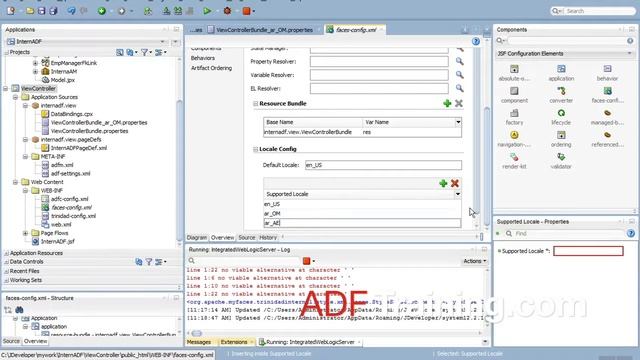Select the render-kit component in the palette

(x=514, y=161)
